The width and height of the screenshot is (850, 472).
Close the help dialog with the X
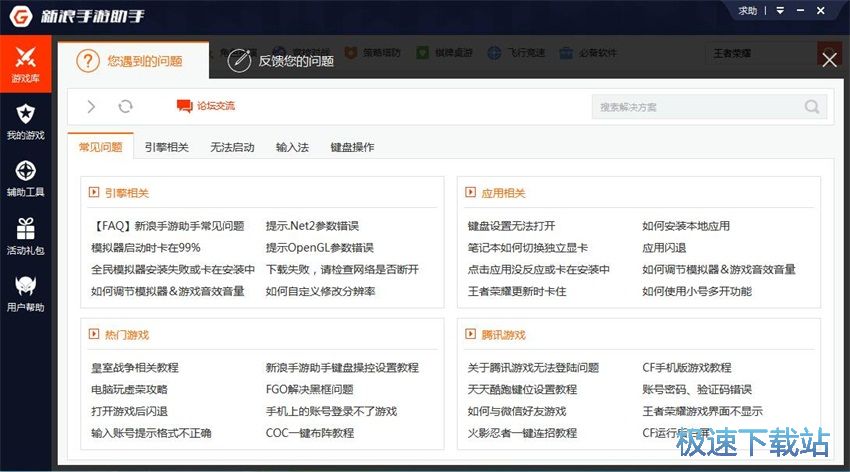(x=829, y=60)
